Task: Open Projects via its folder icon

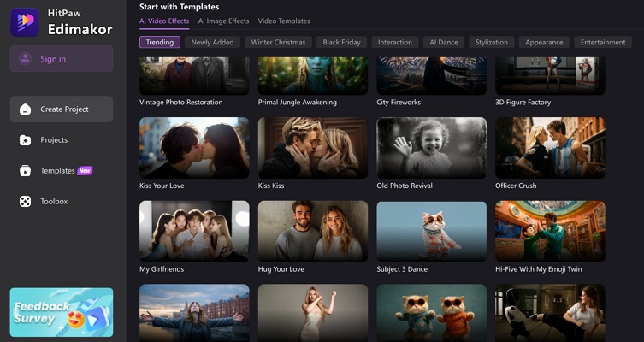Action: tap(26, 140)
